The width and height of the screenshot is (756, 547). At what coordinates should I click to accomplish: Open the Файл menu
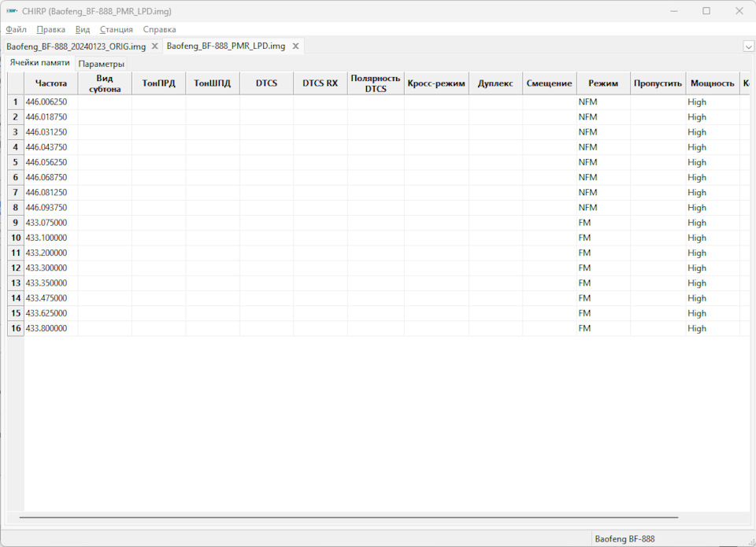[x=16, y=29]
